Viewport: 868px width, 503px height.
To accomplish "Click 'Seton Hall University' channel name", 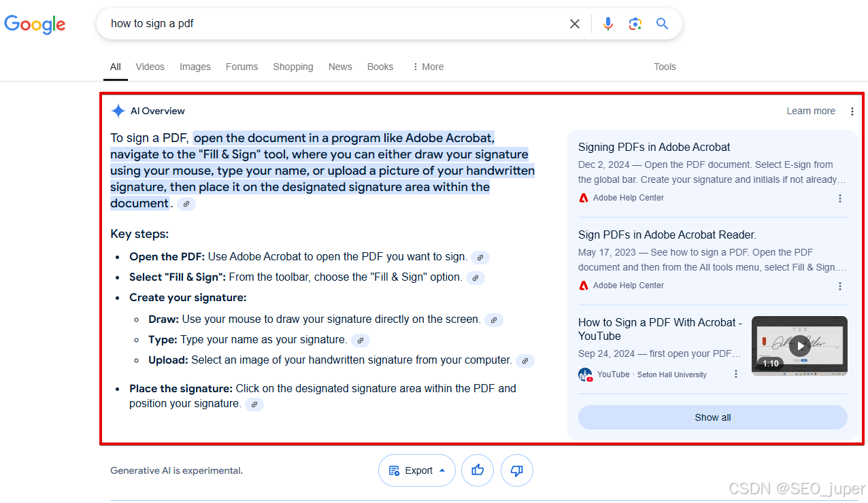I will point(672,375).
